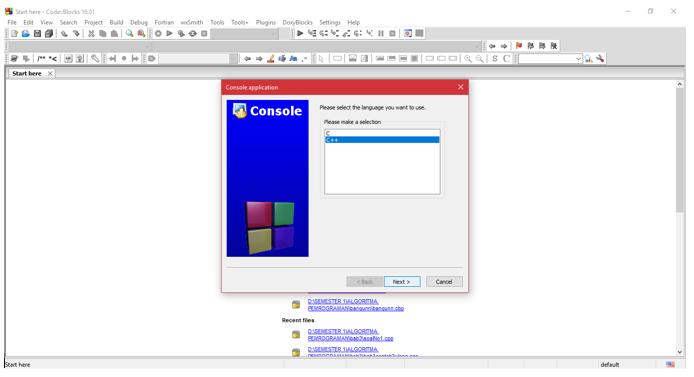
Task: Click the Run play icon in compiler toolbar
Action: 170,34
